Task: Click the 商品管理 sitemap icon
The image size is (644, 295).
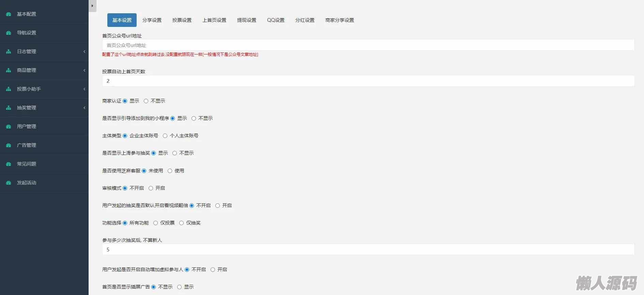Action: tap(9, 70)
